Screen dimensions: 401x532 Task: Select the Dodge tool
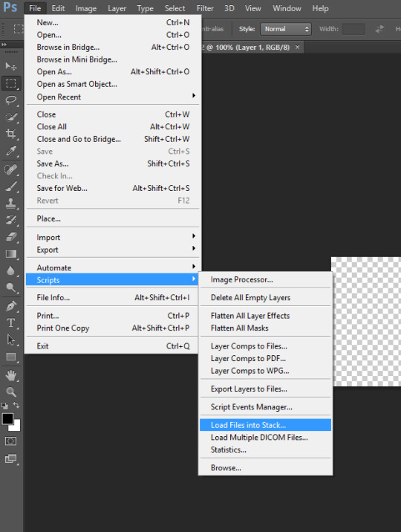click(11, 288)
